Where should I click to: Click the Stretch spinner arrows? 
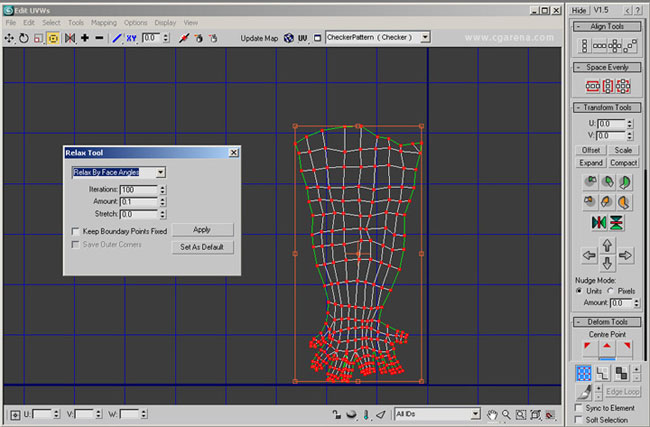pos(163,214)
